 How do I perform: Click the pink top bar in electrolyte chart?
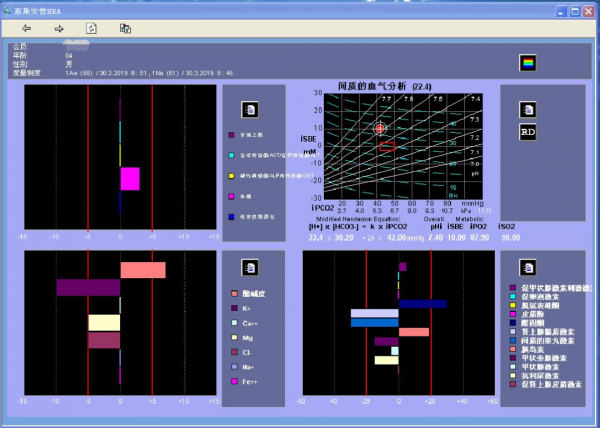point(142,270)
